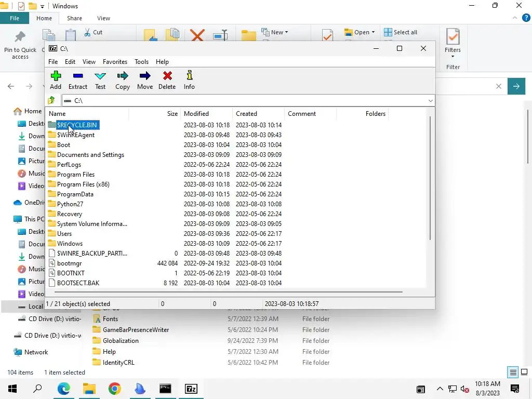Open the Explorer File tab
Image resolution: width=532 pixels, height=399 pixels.
pyautogui.click(x=14, y=18)
